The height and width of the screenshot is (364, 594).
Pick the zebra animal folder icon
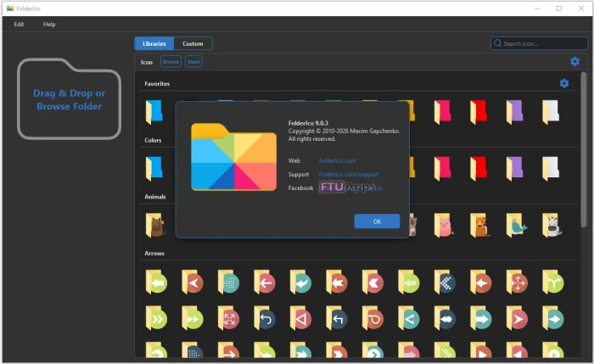tap(551, 225)
